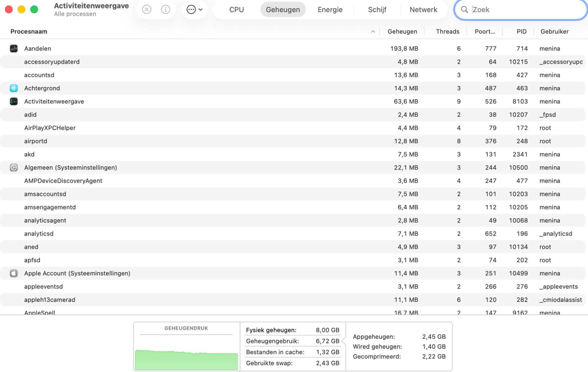Sort by the Poort... column header
Image resolution: width=588 pixels, height=372 pixels.
point(485,31)
